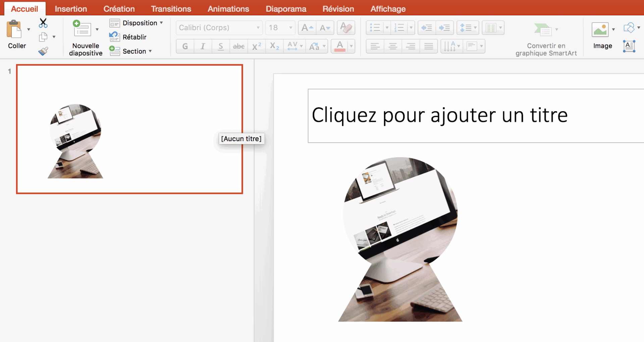This screenshot has width=644, height=342.
Task: Open the numbered list style arrow
Action: pyautogui.click(x=411, y=28)
